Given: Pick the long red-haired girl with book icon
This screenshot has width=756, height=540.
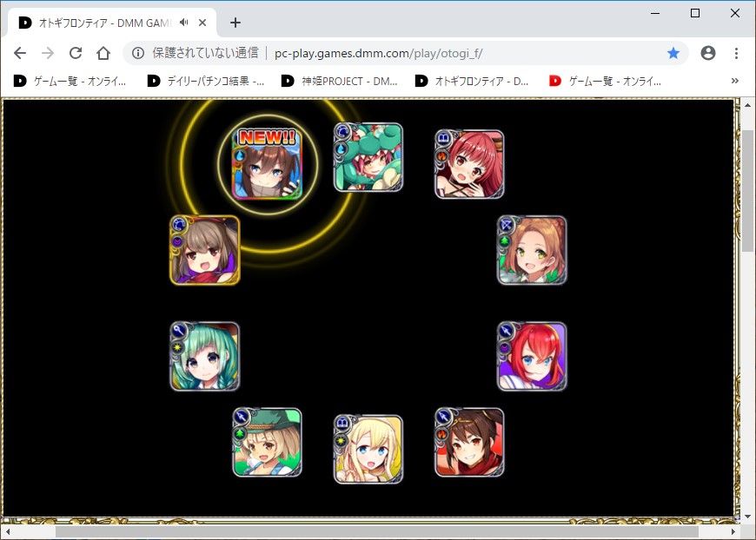Looking at the screenshot, I should coord(469,164).
